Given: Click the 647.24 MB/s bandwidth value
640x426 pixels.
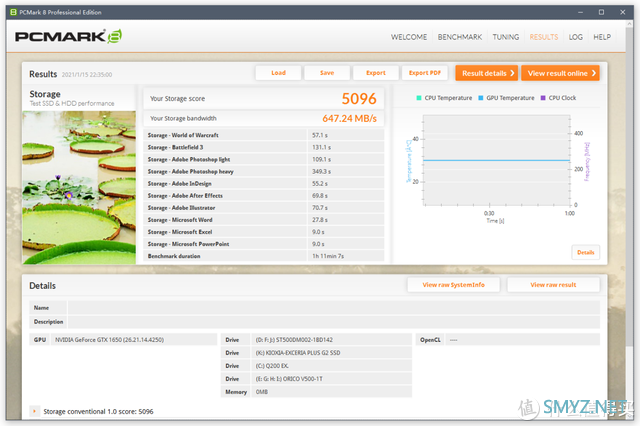Looking at the screenshot, I should [x=349, y=119].
